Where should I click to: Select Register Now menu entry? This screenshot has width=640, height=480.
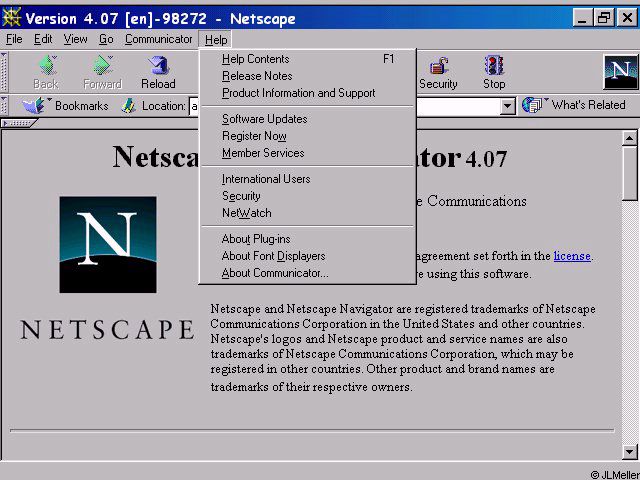[308, 136]
